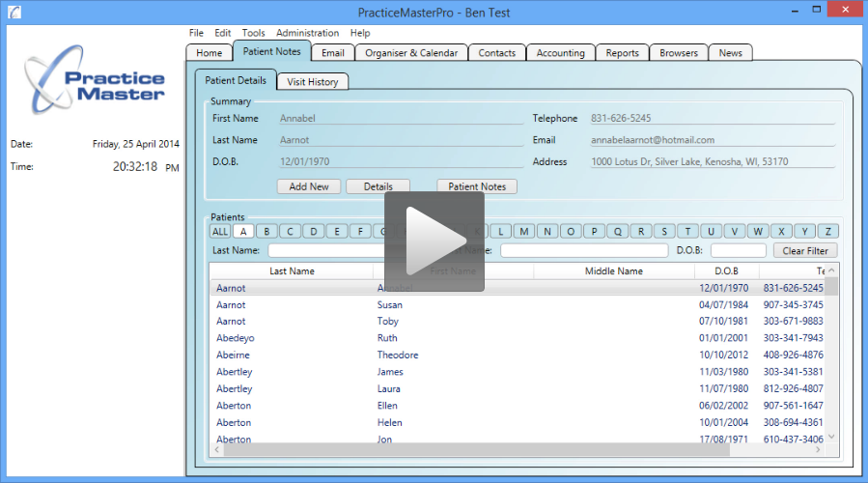Image resolution: width=868 pixels, height=483 pixels.
Task: Filter patients by letter C
Action: coord(290,232)
